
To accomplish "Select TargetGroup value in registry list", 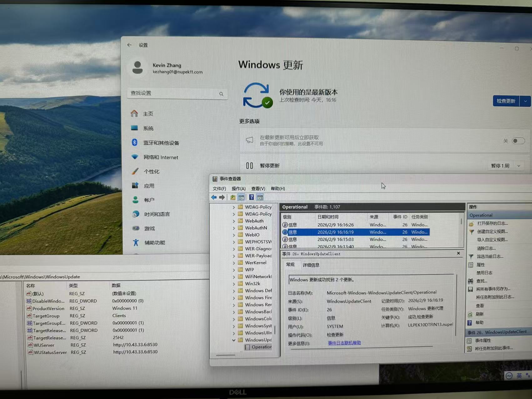I will coord(46,316).
